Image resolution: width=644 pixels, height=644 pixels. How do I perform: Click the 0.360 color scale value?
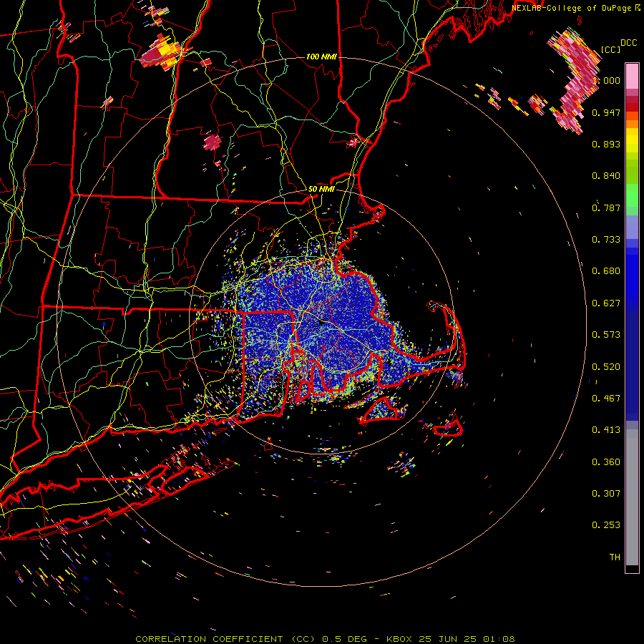[x=606, y=462]
